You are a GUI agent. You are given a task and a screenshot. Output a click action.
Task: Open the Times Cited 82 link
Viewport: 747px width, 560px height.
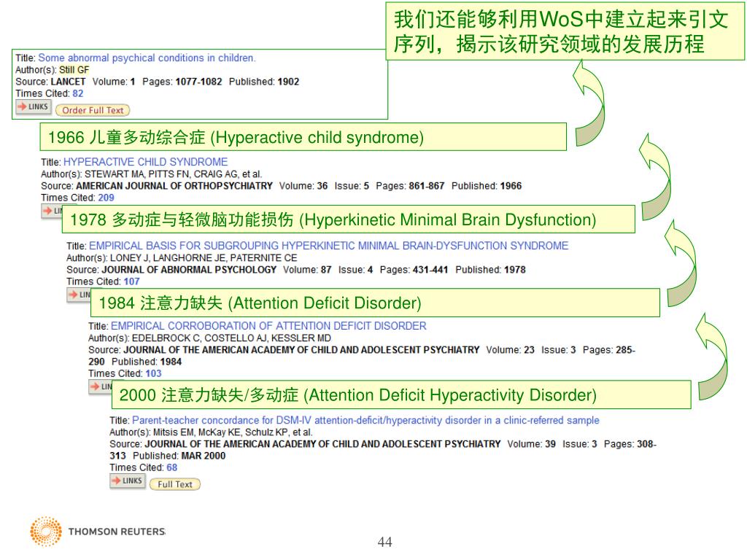point(77,93)
